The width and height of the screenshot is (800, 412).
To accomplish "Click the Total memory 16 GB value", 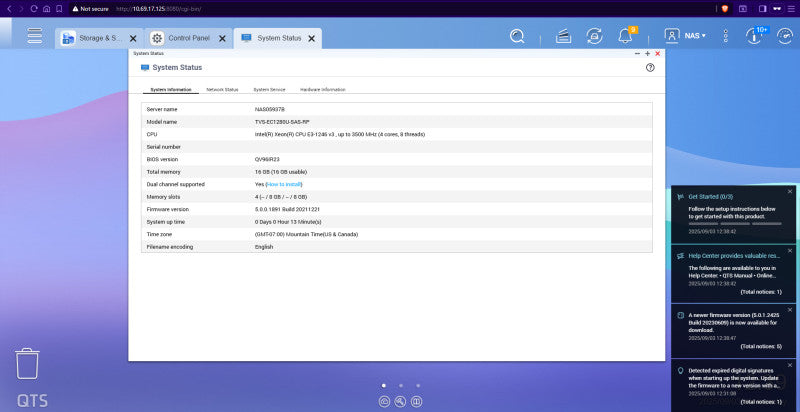I will [281, 172].
